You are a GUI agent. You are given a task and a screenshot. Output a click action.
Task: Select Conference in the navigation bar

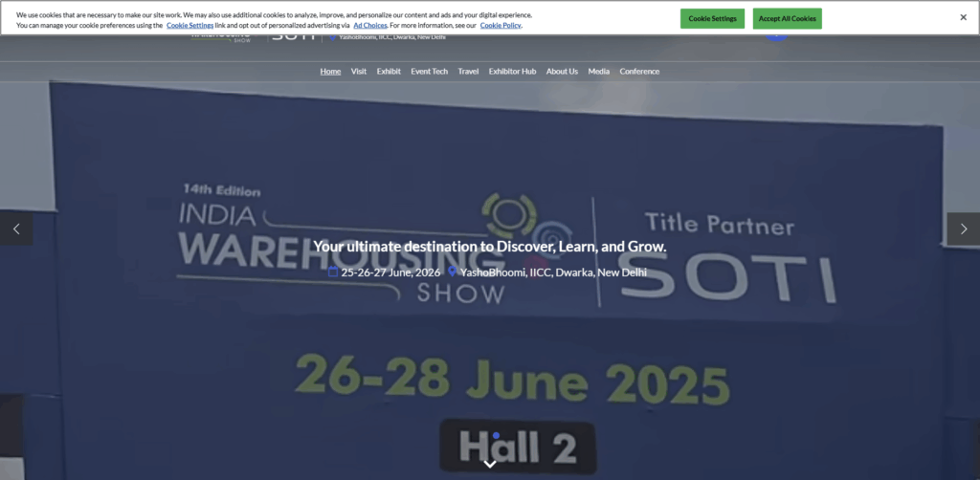(x=639, y=72)
